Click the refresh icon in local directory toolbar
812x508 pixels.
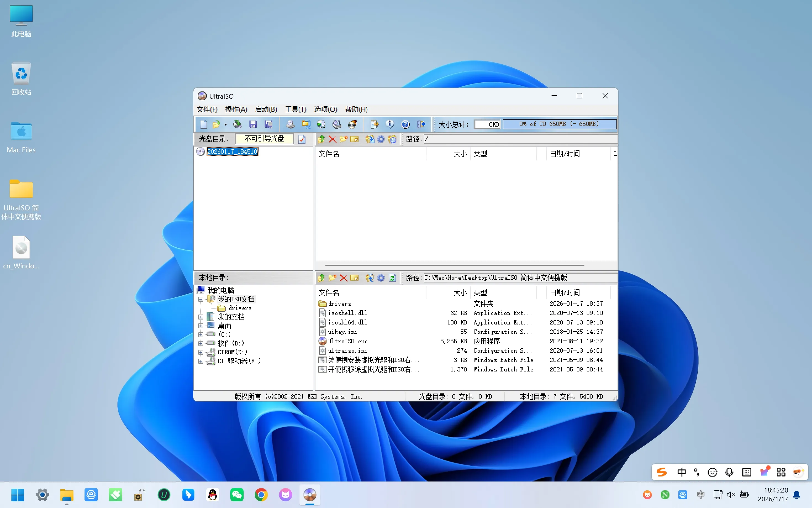pos(392,278)
